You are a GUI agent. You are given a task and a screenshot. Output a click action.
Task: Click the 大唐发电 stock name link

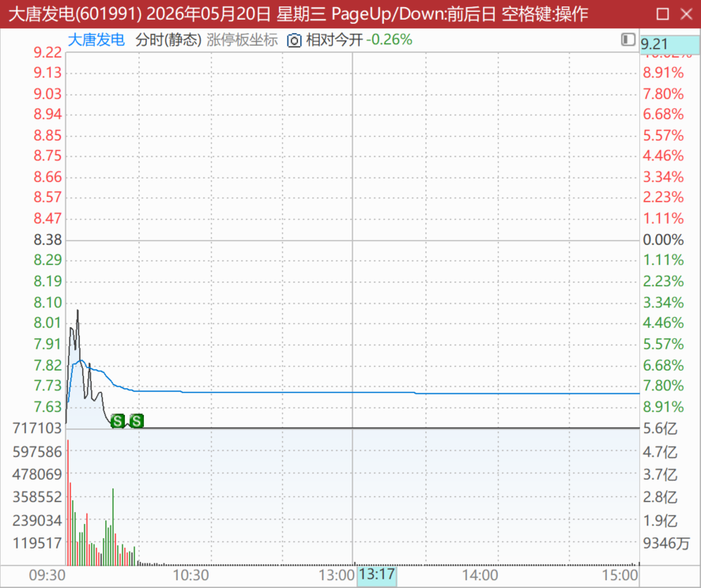point(96,40)
